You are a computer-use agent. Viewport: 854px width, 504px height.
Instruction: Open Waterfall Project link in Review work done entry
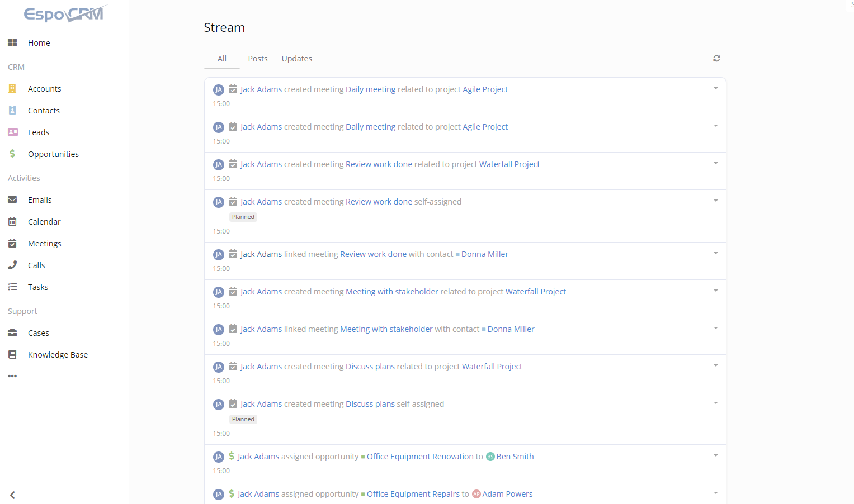coord(509,164)
